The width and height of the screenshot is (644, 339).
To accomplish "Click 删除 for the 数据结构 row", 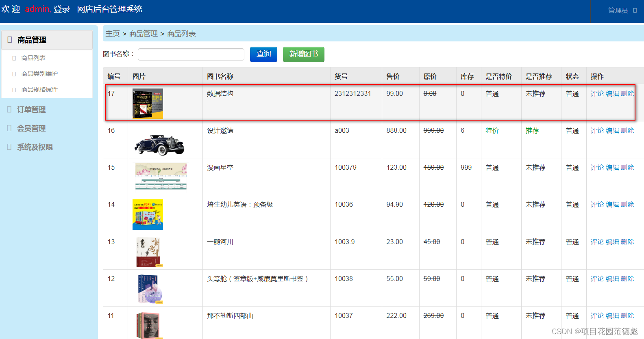I will (x=627, y=94).
